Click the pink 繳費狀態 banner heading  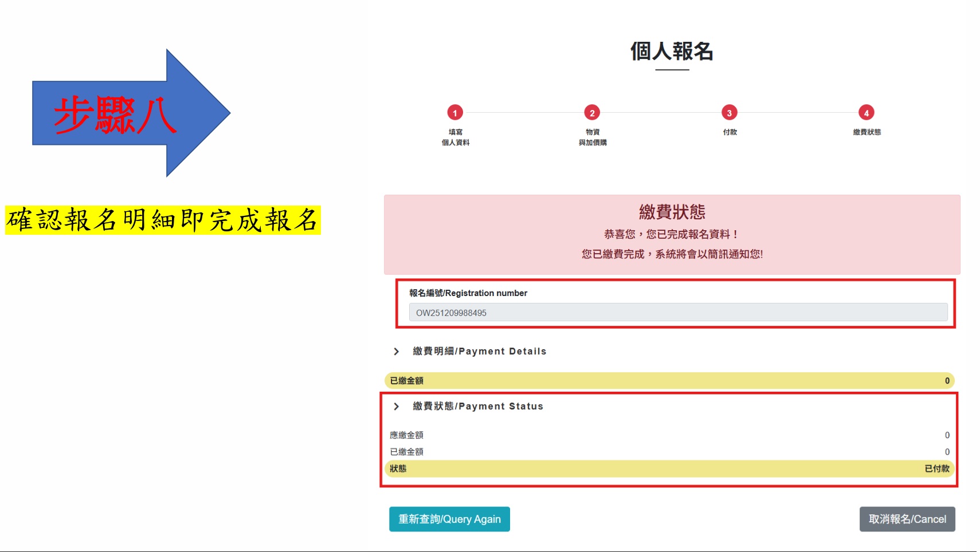pos(672,212)
